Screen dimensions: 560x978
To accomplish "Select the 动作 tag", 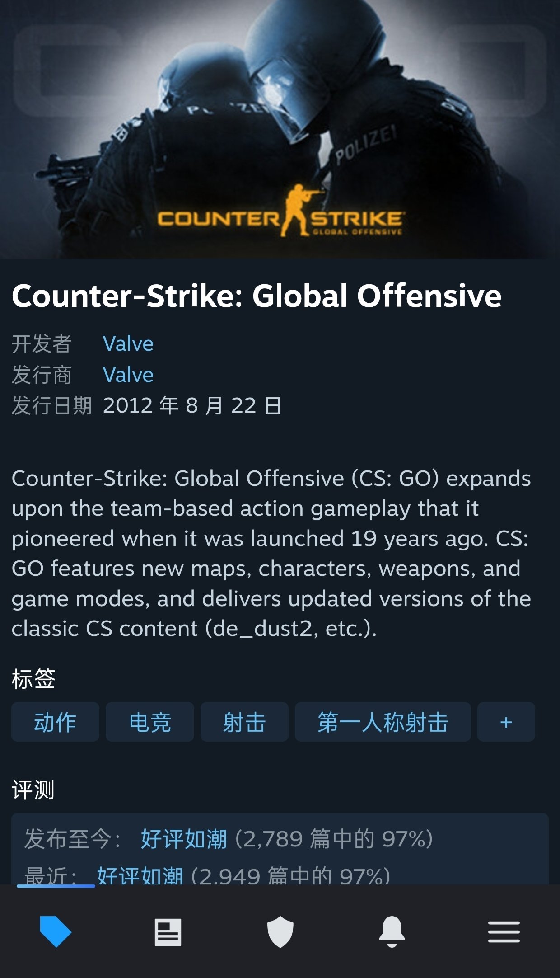I will 55,722.
